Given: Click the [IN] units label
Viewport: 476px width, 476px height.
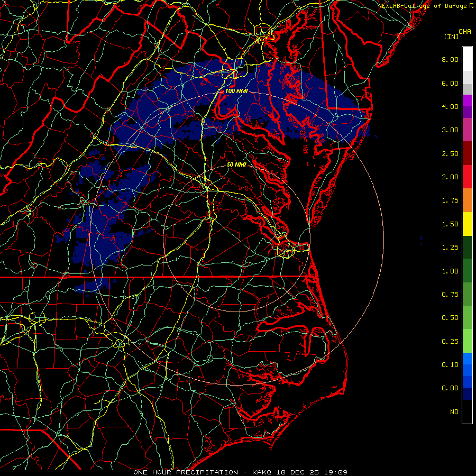Looking at the screenshot, I should [x=451, y=36].
